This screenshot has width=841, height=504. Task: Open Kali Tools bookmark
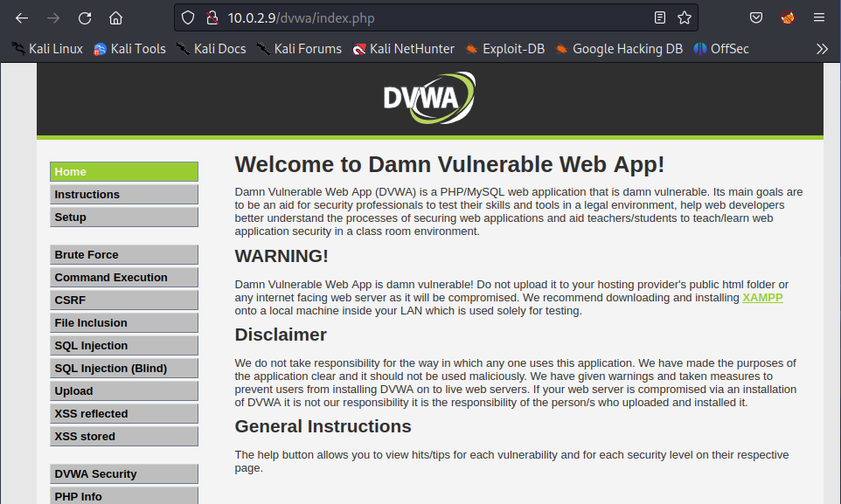pos(129,49)
